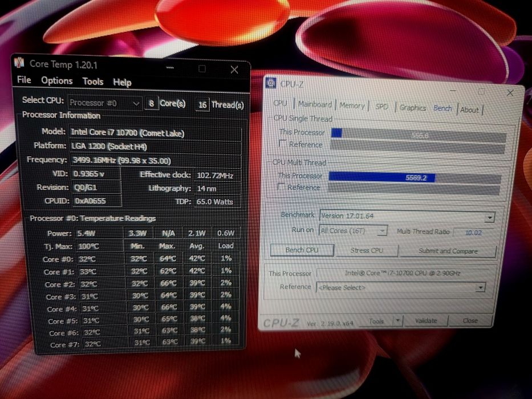The height and width of the screenshot is (399, 532).
Task: Switch to the Mainboard tab in CPU-Z
Action: [315, 104]
